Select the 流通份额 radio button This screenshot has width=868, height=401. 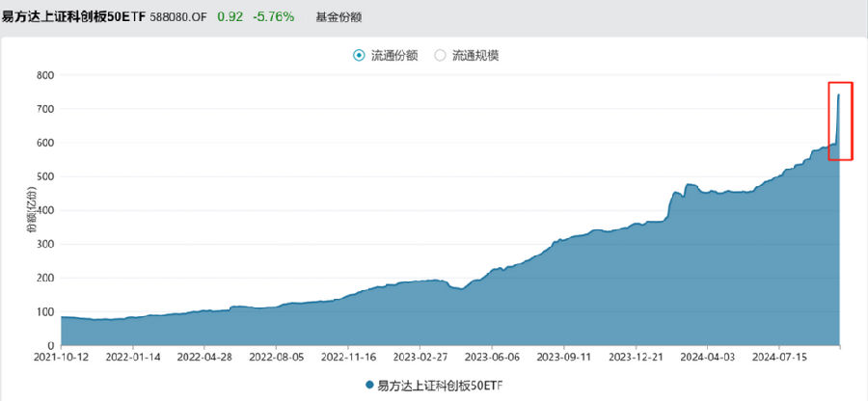pos(360,55)
